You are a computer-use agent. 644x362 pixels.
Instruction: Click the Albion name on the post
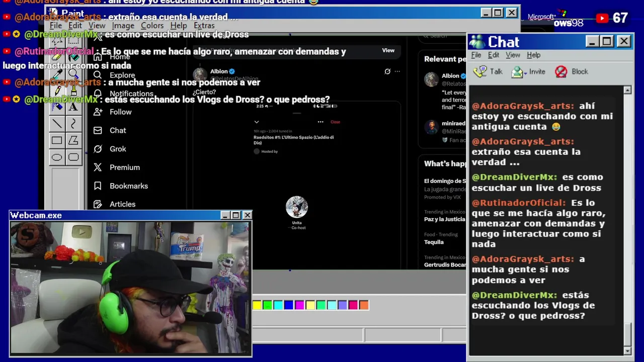tap(219, 71)
